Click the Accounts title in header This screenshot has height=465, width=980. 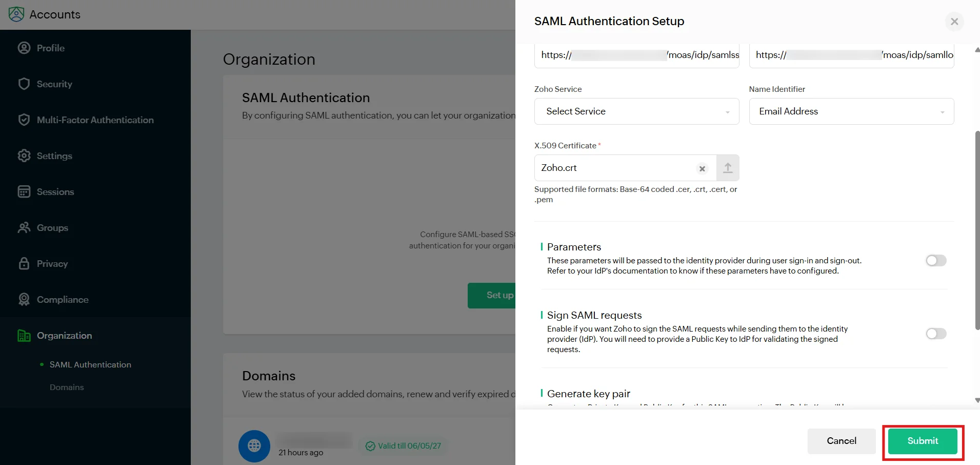point(55,14)
